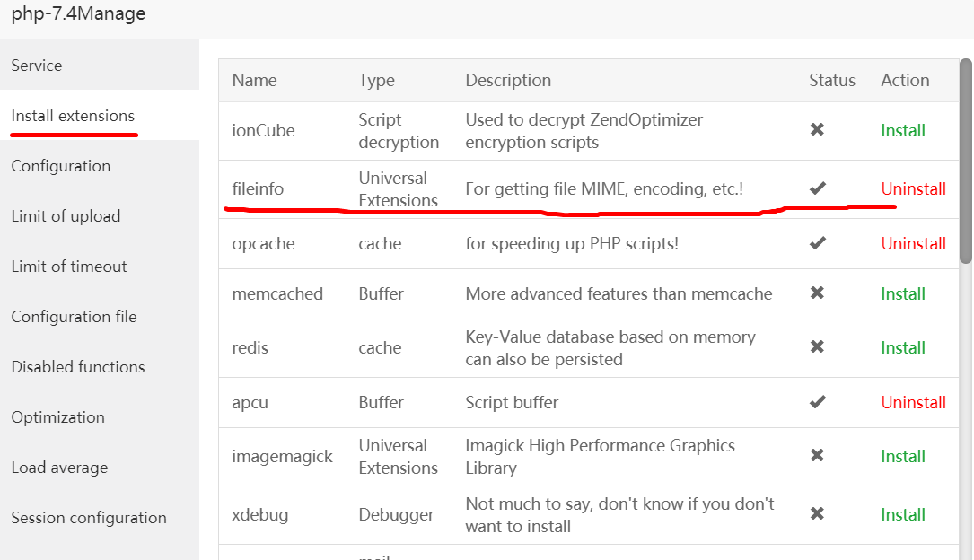974x560 pixels.
Task: Click the xdebug X status icon
Action: [817, 514]
